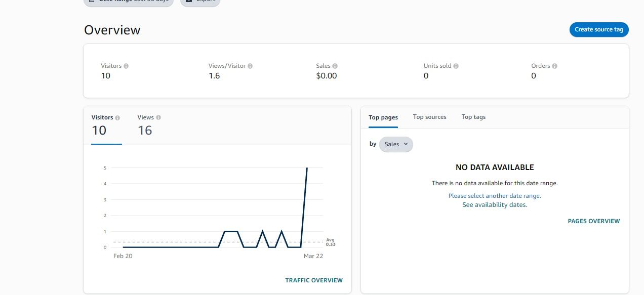Click the info icon next to Sales metric

click(x=335, y=66)
